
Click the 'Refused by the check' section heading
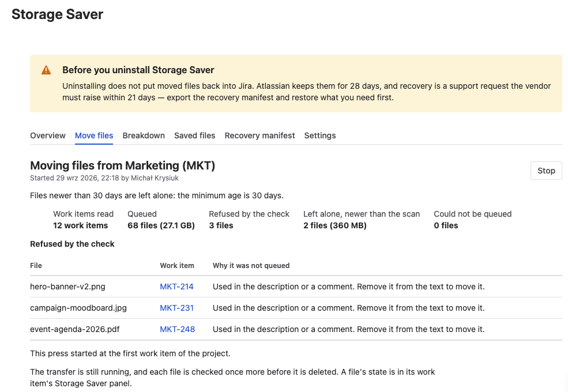[x=72, y=244]
